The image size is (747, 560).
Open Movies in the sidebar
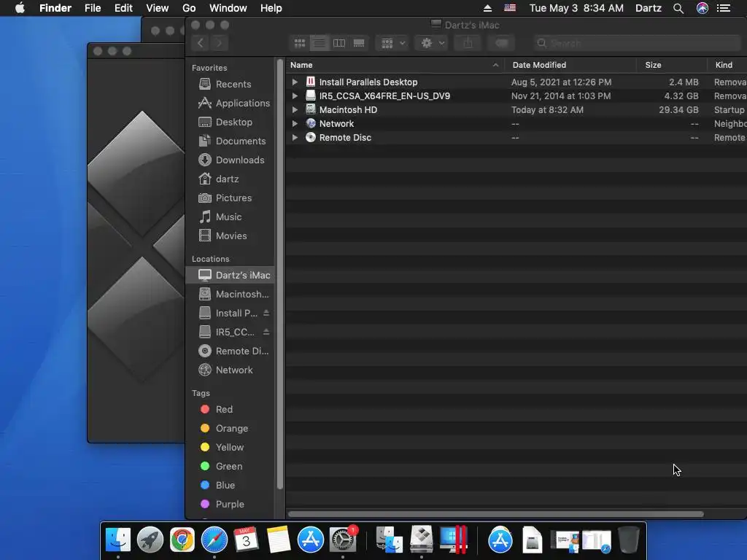230,236
